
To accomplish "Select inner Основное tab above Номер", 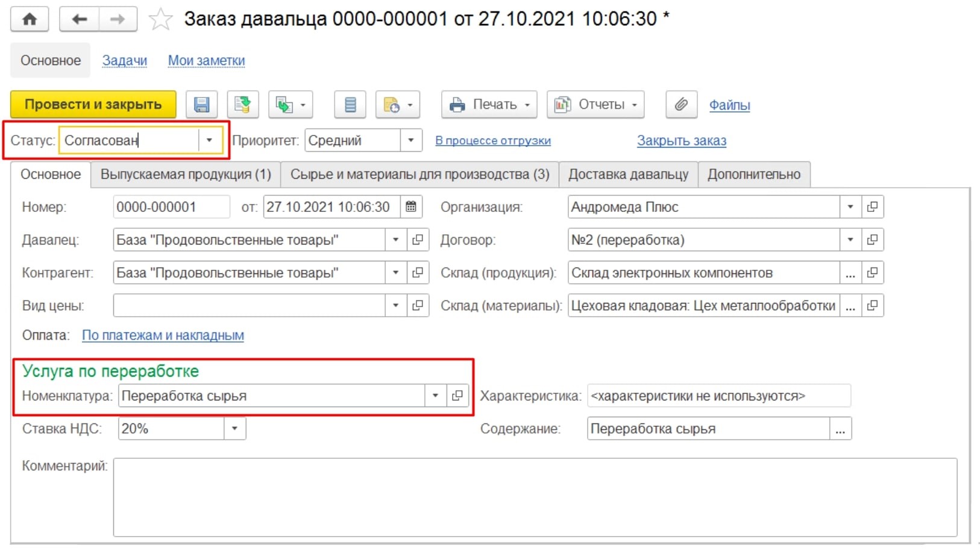I will (51, 175).
